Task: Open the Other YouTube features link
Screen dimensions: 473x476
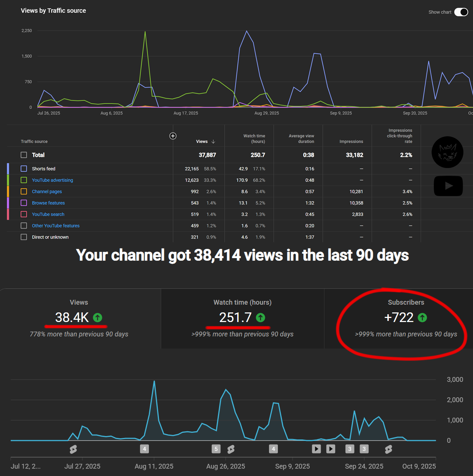Action: click(x=56, y=226)
